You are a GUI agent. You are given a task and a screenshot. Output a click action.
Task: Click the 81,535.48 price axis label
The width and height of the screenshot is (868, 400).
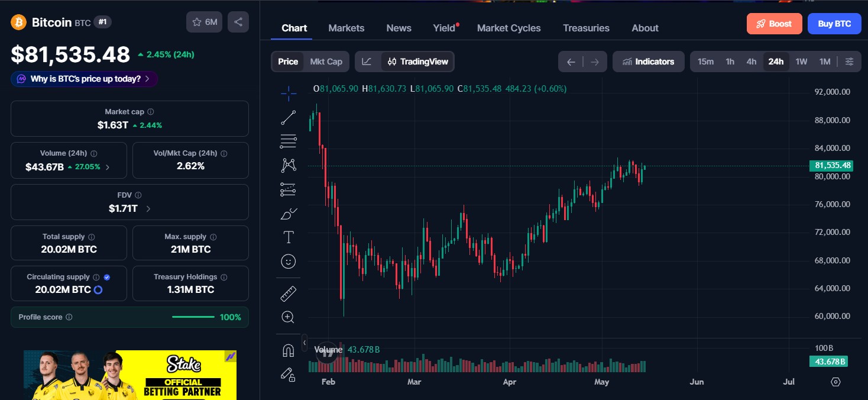[831, 166]
